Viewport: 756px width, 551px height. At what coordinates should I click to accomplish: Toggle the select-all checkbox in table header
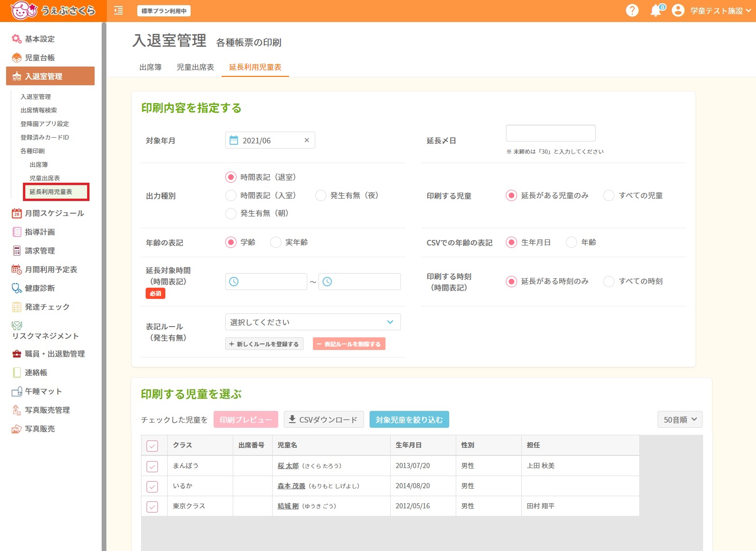[x=152, y=446]
